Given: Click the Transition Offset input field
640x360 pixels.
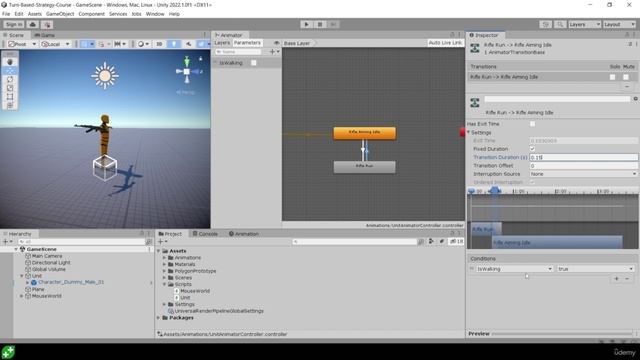Looking at the screenshot, I should pos(583,166).
